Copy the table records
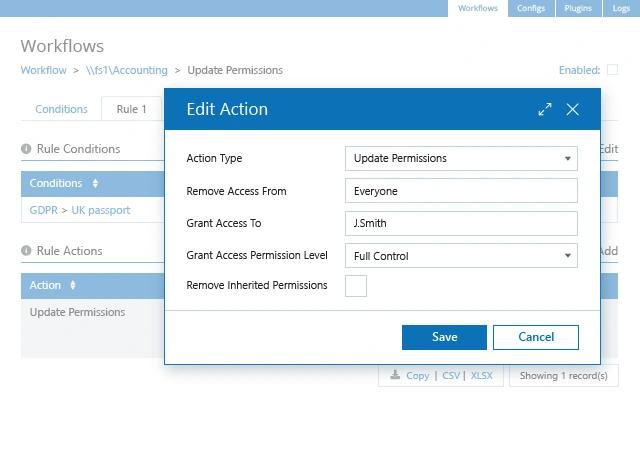The width and height of the screenshot is (640, 450). click(x=418, y=375)
